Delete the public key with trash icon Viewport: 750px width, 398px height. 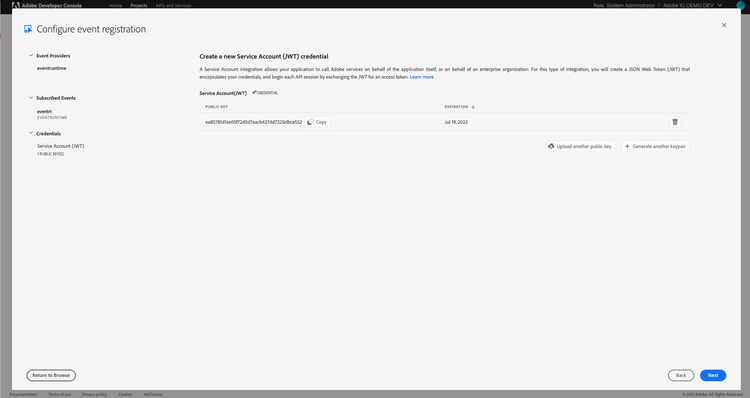(675, 122)
